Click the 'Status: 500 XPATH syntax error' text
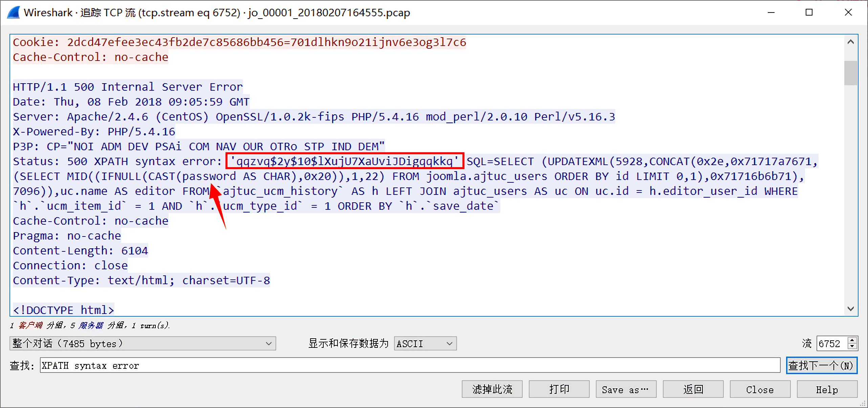Screen dimensions: 868x408 (117, 161)
